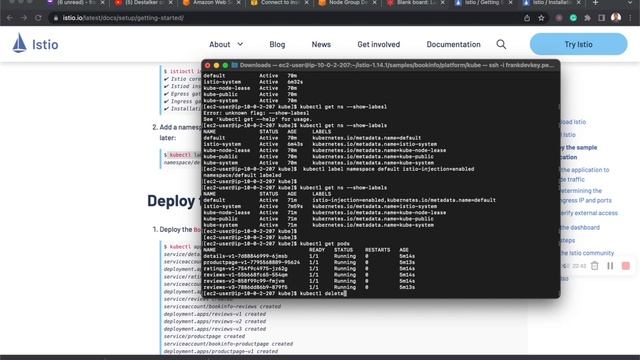Open the extensions puzzle icon
Screen dimensions: 640x360
[x=587, y=18]
